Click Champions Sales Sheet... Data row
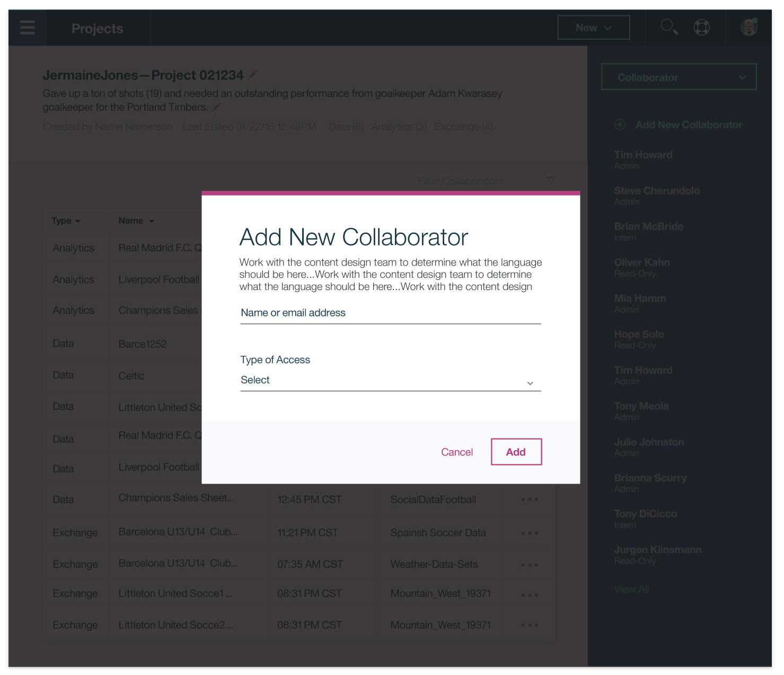 click(176, 498)
